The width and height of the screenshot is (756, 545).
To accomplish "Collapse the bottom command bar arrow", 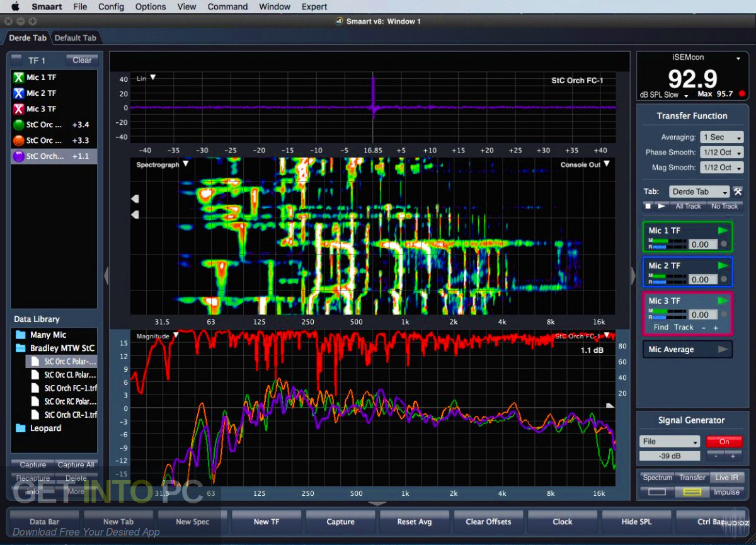I will pos(377,503).
